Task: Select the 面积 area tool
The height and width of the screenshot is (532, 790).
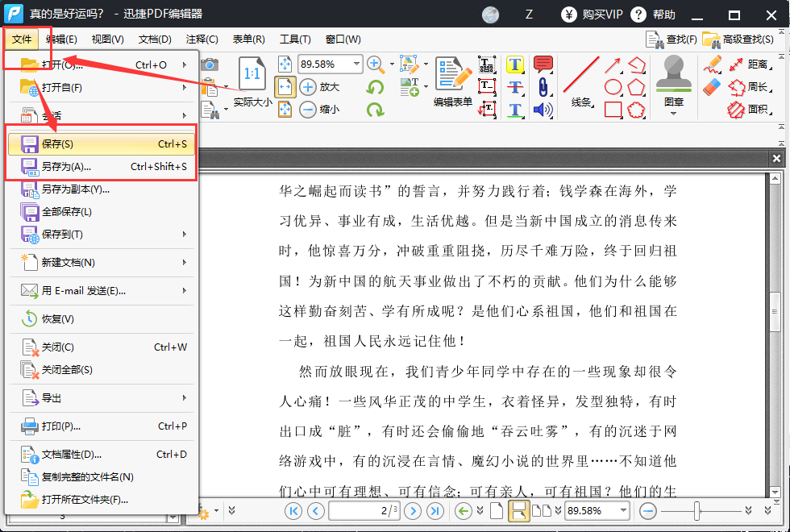Action: click(750, 110)
